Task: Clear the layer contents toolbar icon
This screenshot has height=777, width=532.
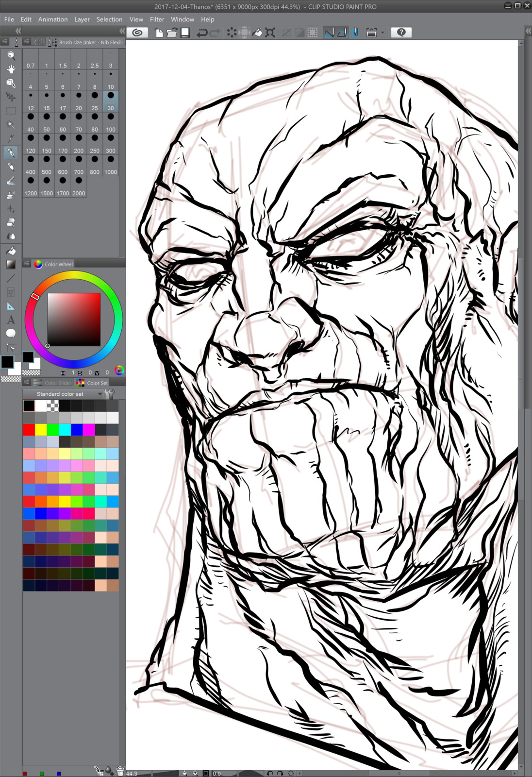Action: click(x=232, y=33)
